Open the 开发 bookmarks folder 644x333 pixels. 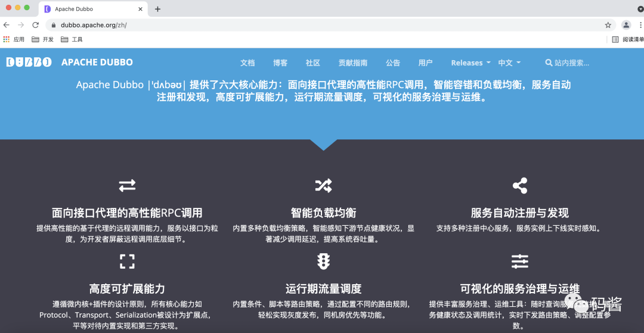pos(43,39)
